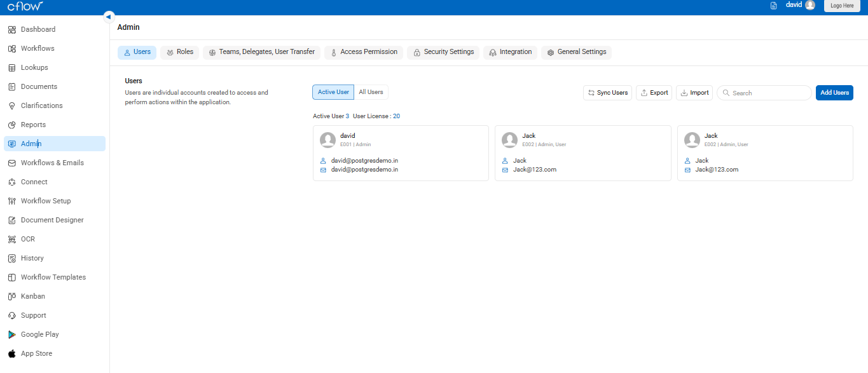The image size is (868, 373).
Task: Click the avatar on david's user card
Action: 328,140
